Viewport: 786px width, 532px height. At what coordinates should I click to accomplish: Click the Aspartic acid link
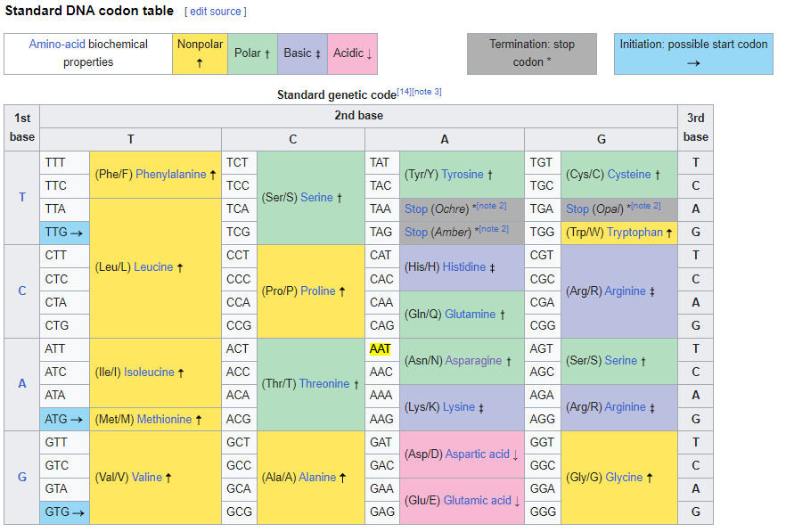tap(478, 454)
